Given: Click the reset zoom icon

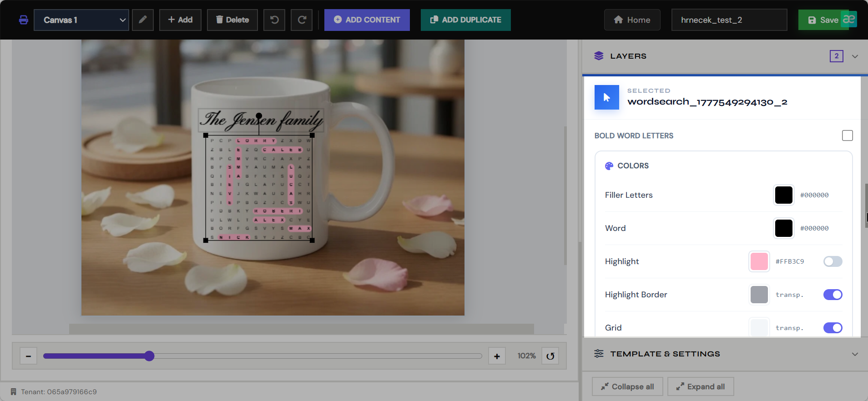Looking at the screenshot, I should tap(550, 356).
